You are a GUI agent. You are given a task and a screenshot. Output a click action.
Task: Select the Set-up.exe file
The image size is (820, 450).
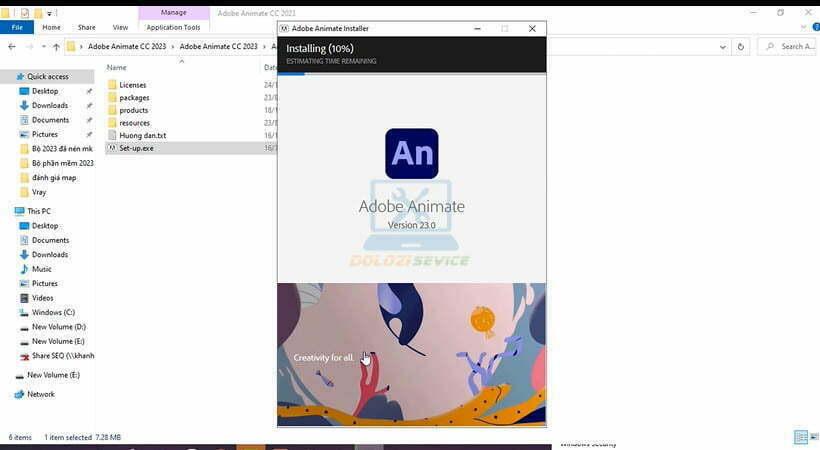tap(136, 148)
